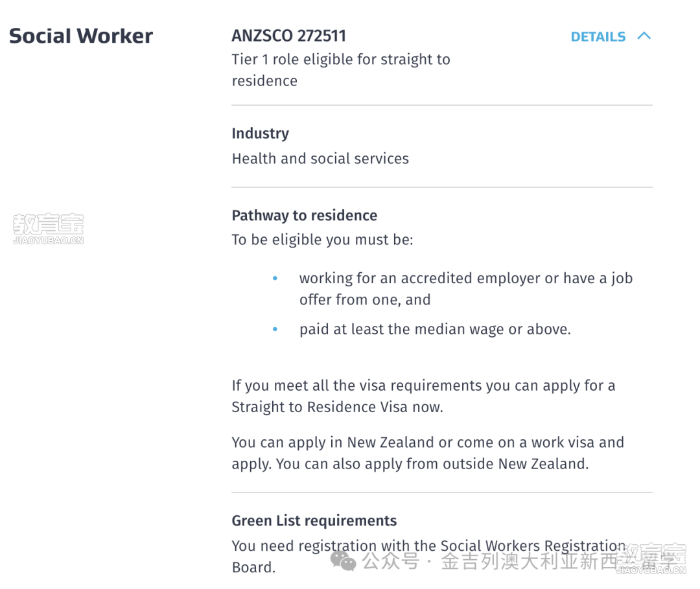Screen dimensions: 700x589
Task: Click the Green List requirements heading
Action: coord(314,521)
